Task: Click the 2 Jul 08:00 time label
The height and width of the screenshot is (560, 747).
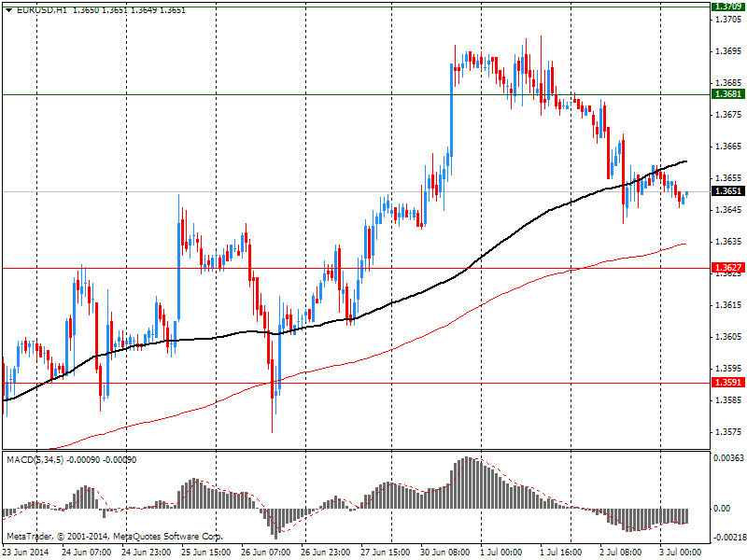Action: coord(621,553)
